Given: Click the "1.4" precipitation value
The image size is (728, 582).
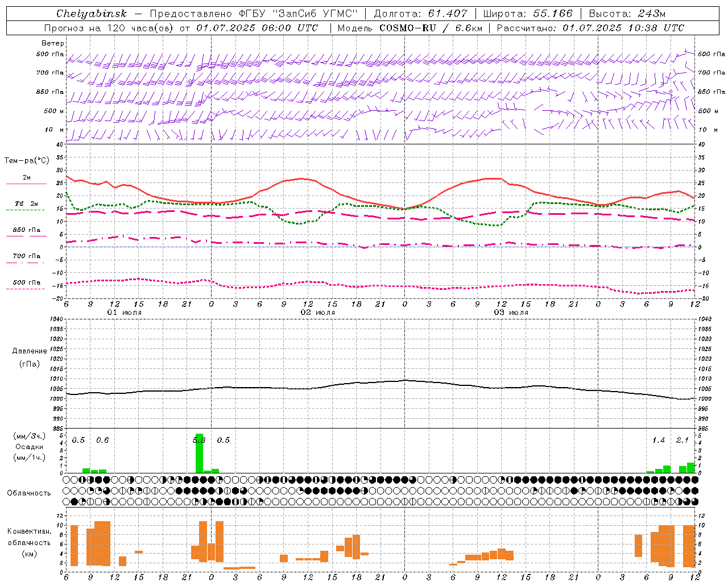Looking at the screenshot, I should tap(659, 440).
